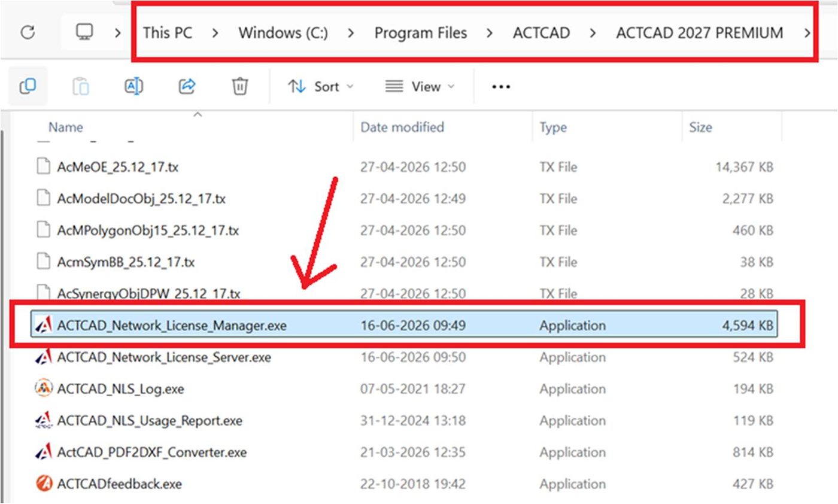Sort by the Date modified column header
Screen dimensions: 838x504
click(402, 127)
